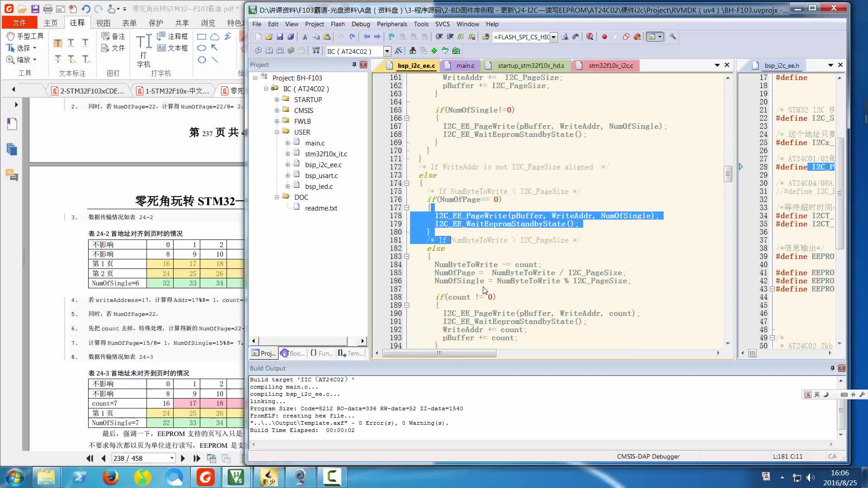The width and height of the screenshot is (868, 488).
Task: Click the Redo arrow icon in Keil toolbar
Action: pos(352,37)
